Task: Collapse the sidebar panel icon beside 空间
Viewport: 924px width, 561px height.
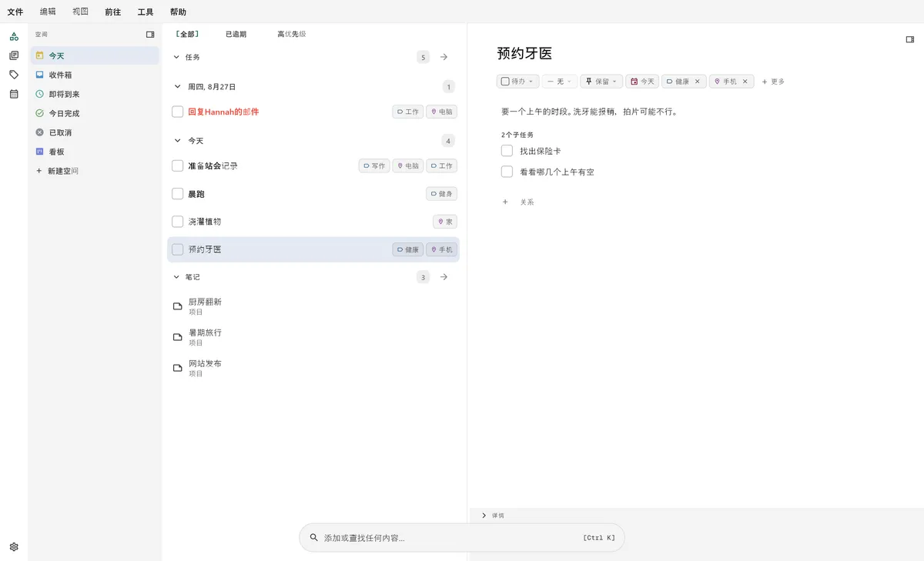Action: pyautogui.click(x=150, y=35)
